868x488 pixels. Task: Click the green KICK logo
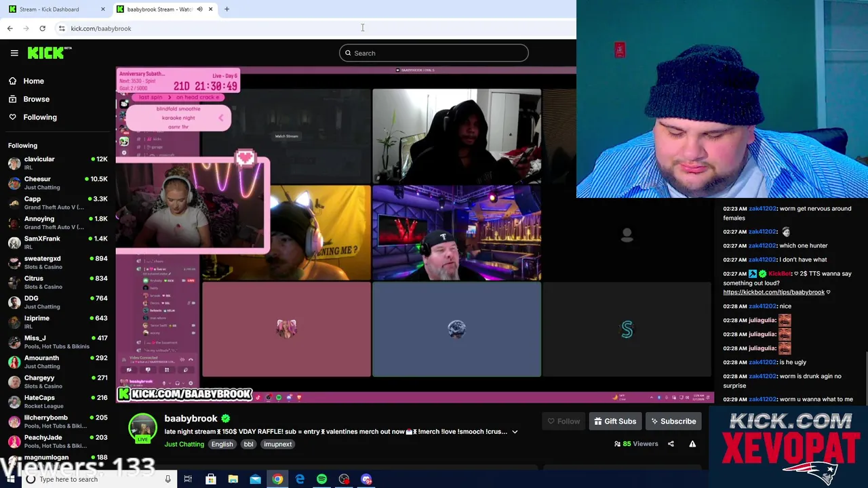coord(49,53)
